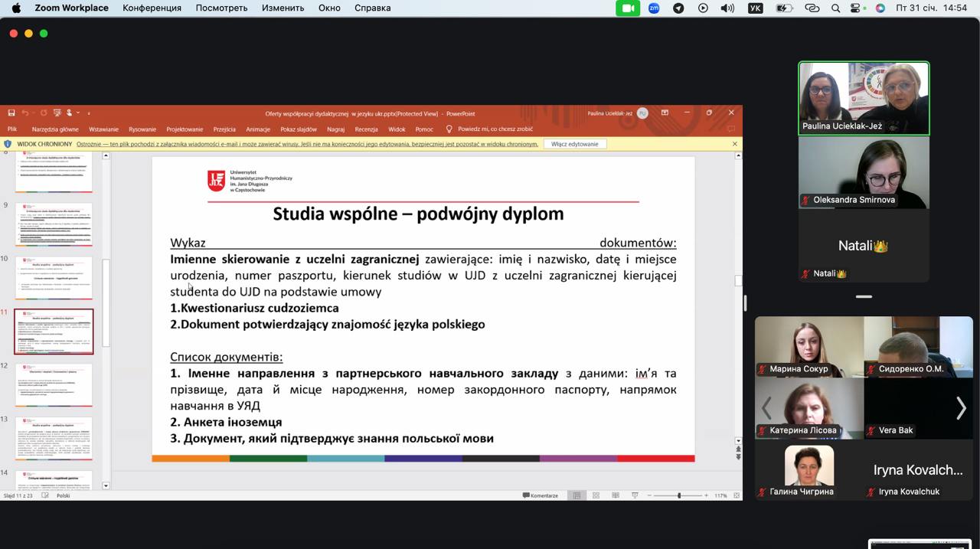Switch to Reading view icon
The height and width of the screenshot is (549, 980).
(x=616, y=495)
